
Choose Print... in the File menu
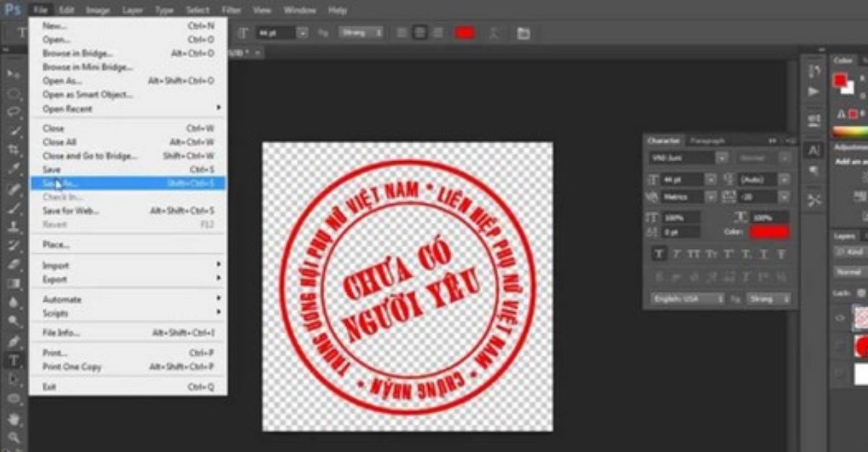point(128,353)
